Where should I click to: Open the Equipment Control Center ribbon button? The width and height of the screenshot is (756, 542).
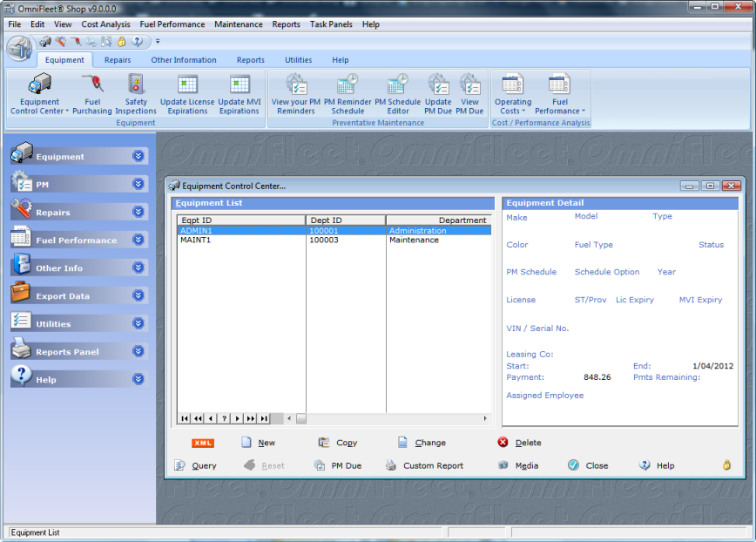coord(39,94)
